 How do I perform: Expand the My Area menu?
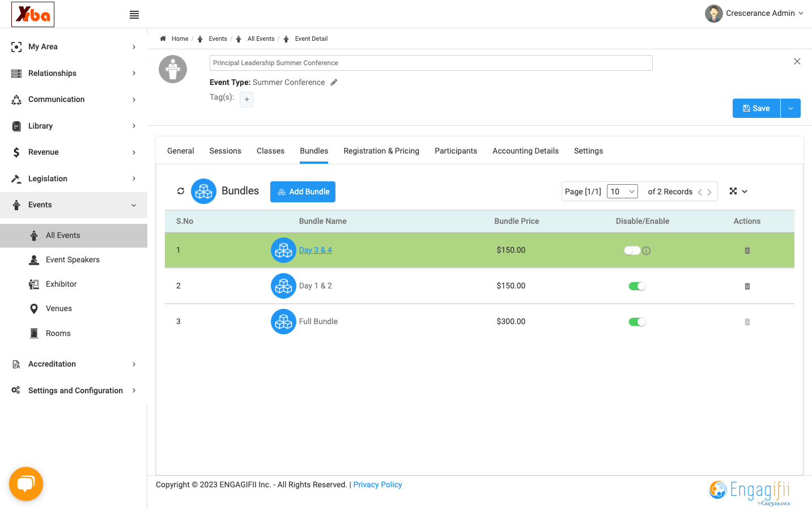pyautogui.click(x=74, y=47)
